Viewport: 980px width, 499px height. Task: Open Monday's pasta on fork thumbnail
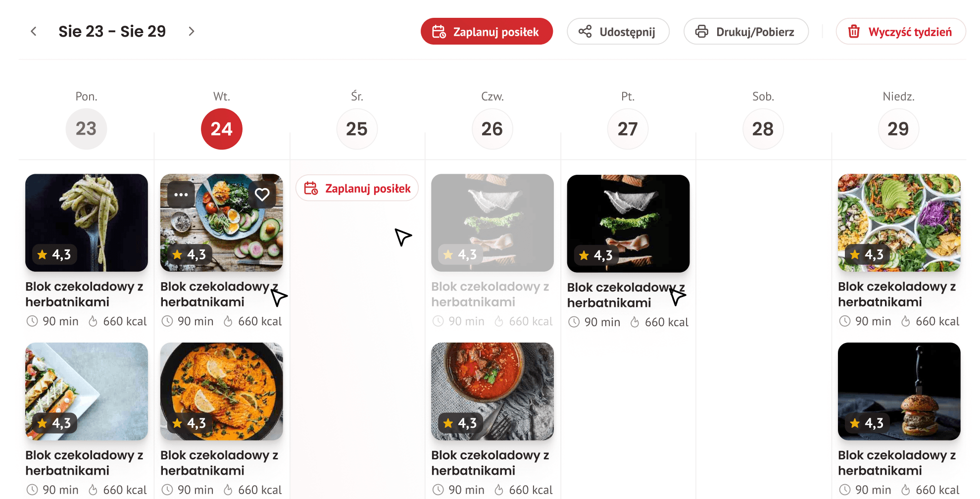coord(87,222)
